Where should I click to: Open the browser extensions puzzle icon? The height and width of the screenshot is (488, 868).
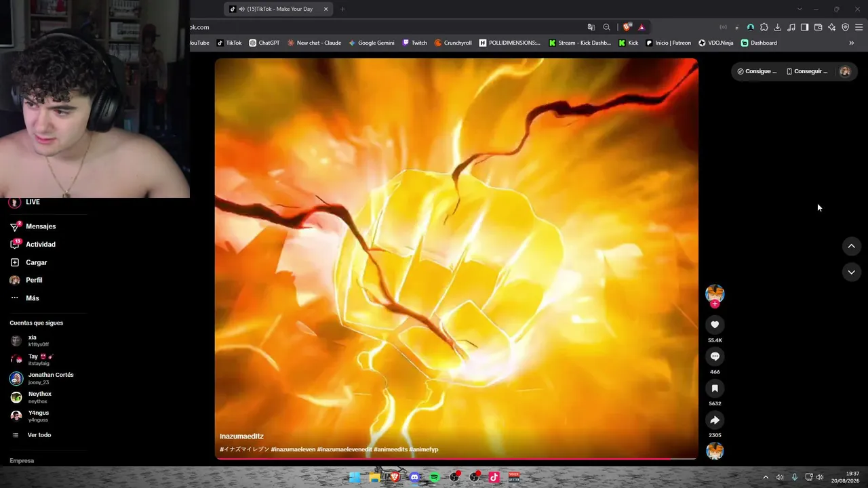(764, 27)
